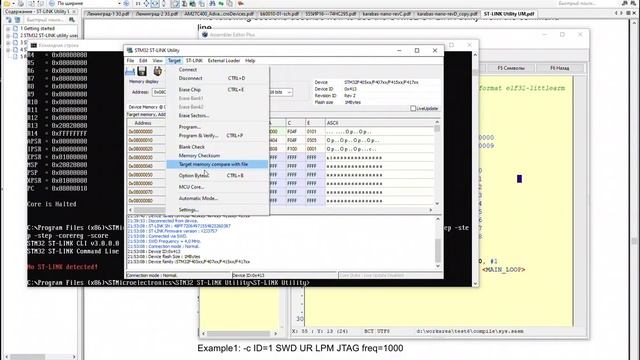Click memory grid horizontal scrollbar
Viewport: 640px width, 360px height.
(x=280, y=210)
